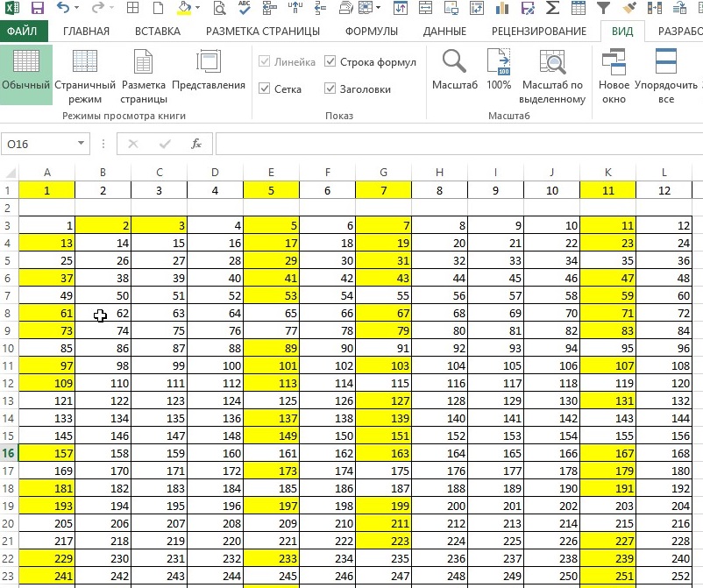Screen dimensions: 703x588
Task: Click the column width arrows icon
Action: pos(425,8)
